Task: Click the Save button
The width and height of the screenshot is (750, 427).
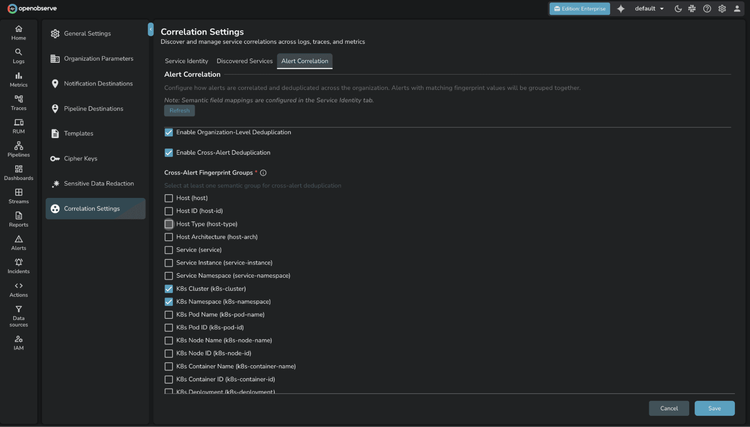Action: pyautogui.click(x=714, y=408)
